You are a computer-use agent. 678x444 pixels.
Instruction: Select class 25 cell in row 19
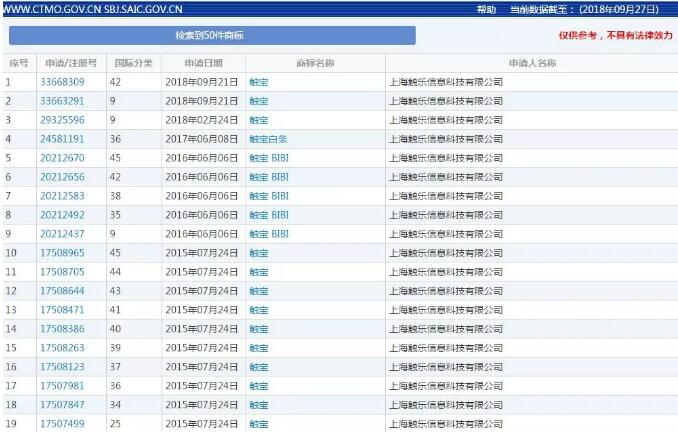click(x=115, y=424)
